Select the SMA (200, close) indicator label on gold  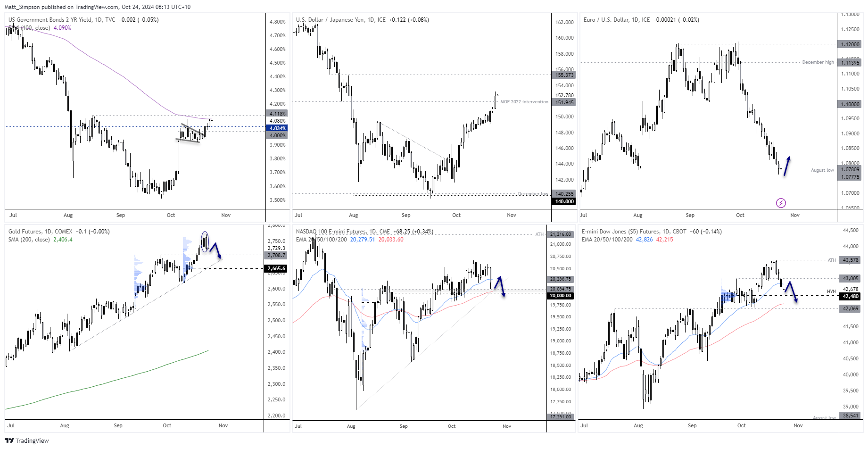pos(29,240)
